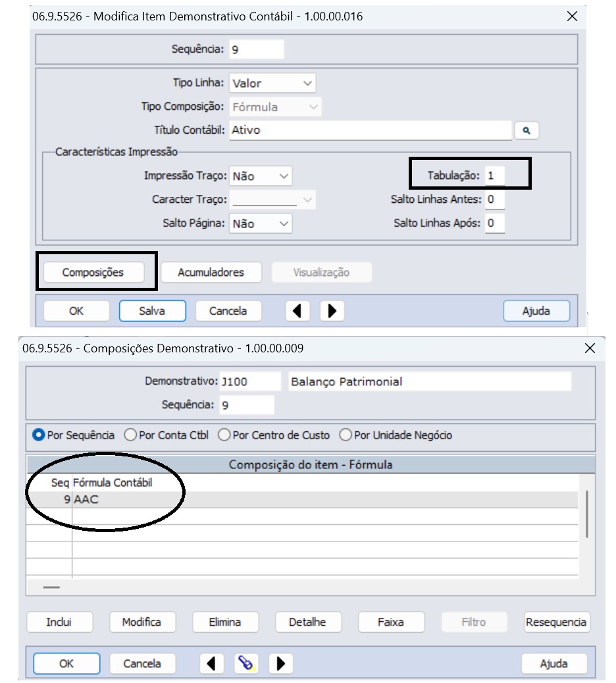616x683 pixels.
Task: Click the Salto Linhas Após field
Action: pos(495,223)
